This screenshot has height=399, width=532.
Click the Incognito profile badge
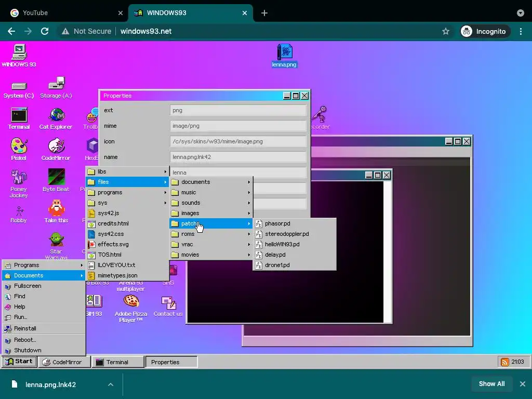point(485,31)
